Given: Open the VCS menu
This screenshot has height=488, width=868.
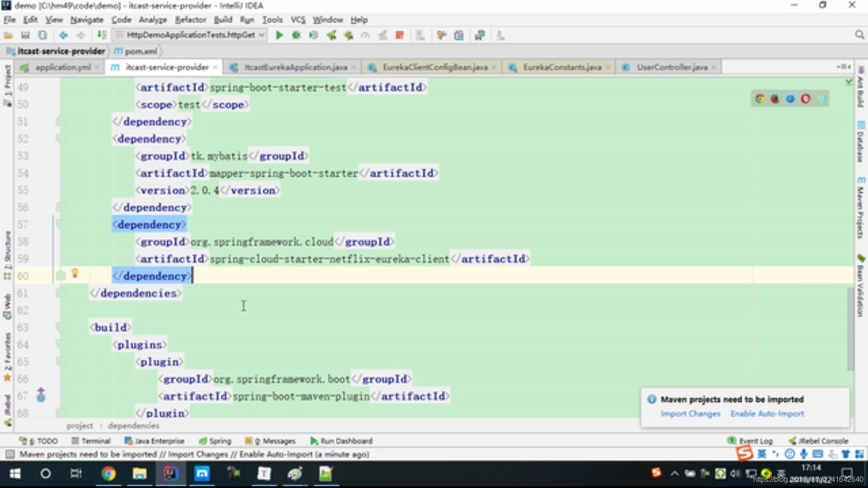Looking at the screenshot, I should point(297,20).
